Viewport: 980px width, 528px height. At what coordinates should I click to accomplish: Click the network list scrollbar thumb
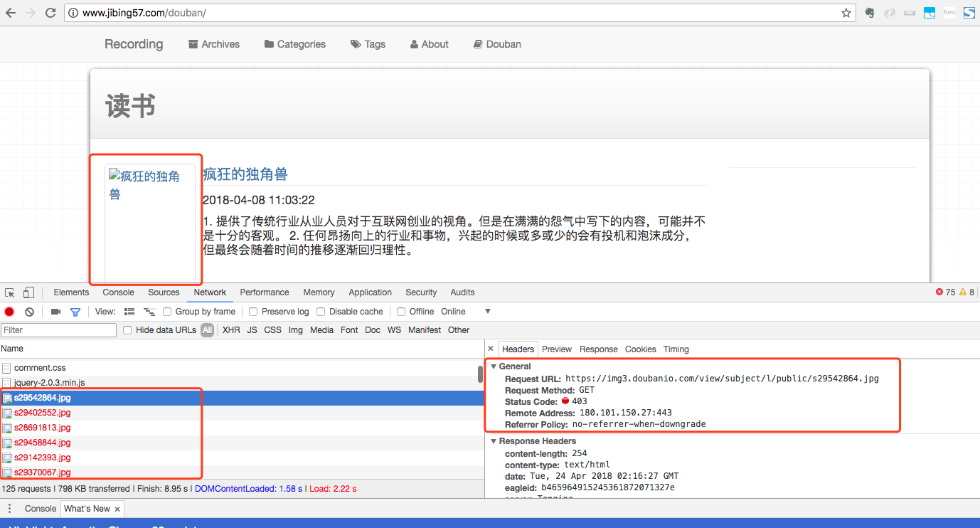coord(481,374)
